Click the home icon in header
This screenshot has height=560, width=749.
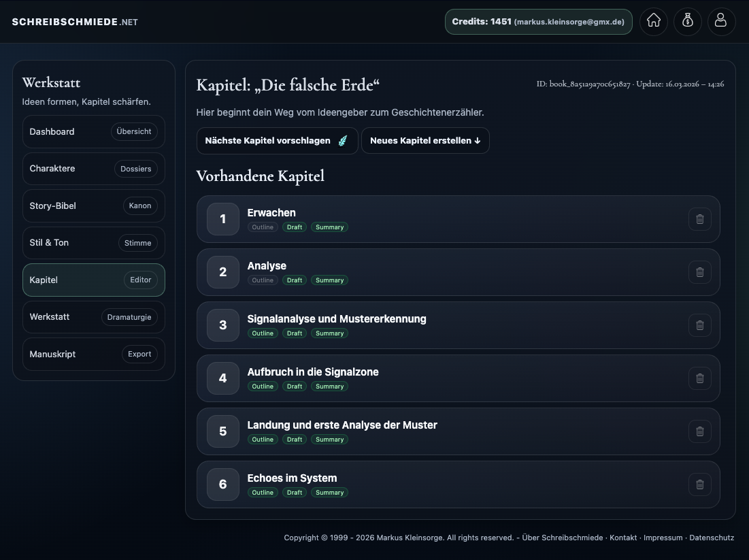pyautogui.click(x=654, y=21)
